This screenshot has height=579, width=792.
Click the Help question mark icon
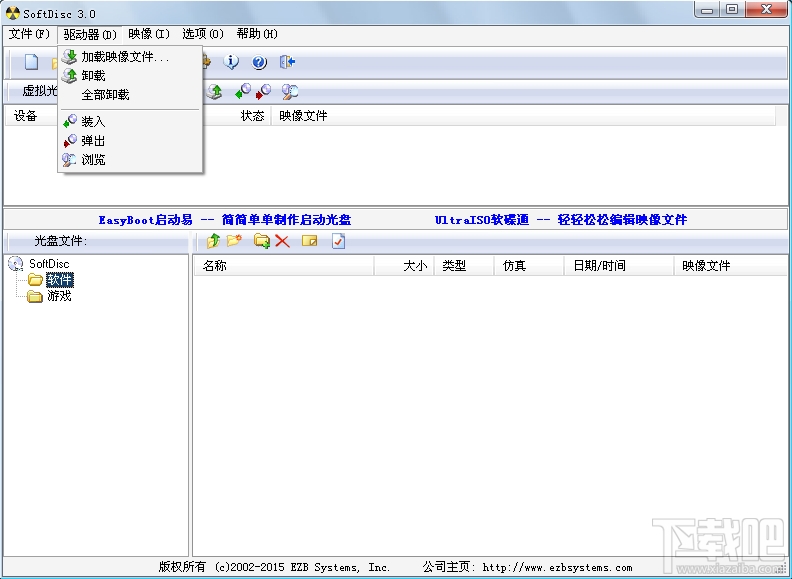(x=259, y=62)
